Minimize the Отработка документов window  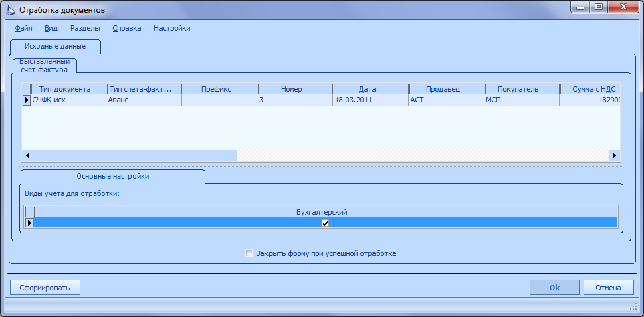580,7
